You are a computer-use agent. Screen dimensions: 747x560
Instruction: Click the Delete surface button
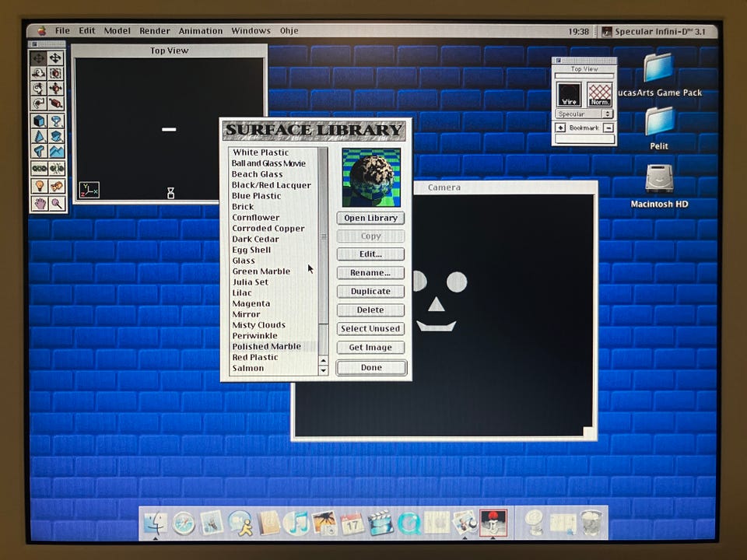[x=370, y=310]
